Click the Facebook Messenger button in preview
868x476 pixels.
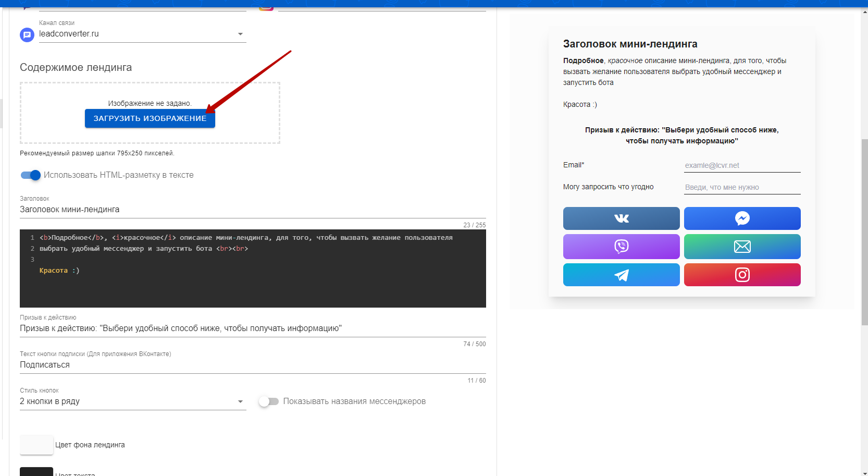point(742,218)
